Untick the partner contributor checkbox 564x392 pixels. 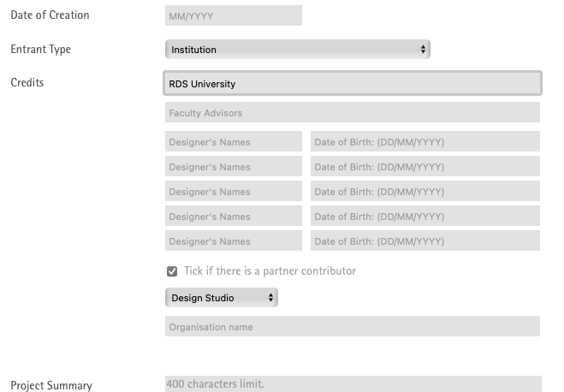172,271
